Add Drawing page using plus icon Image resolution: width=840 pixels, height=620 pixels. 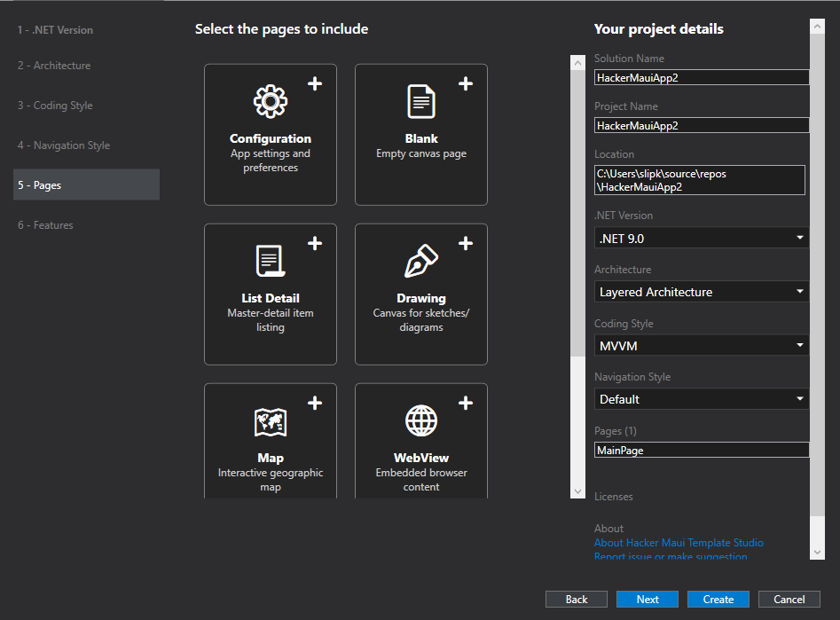(x=466, y=243)
